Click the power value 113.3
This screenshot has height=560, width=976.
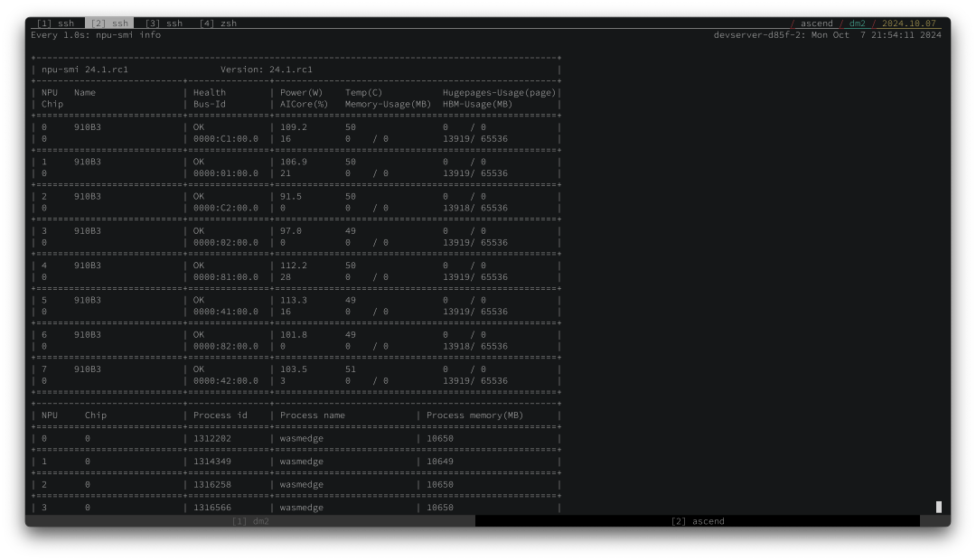coord(293,300)
